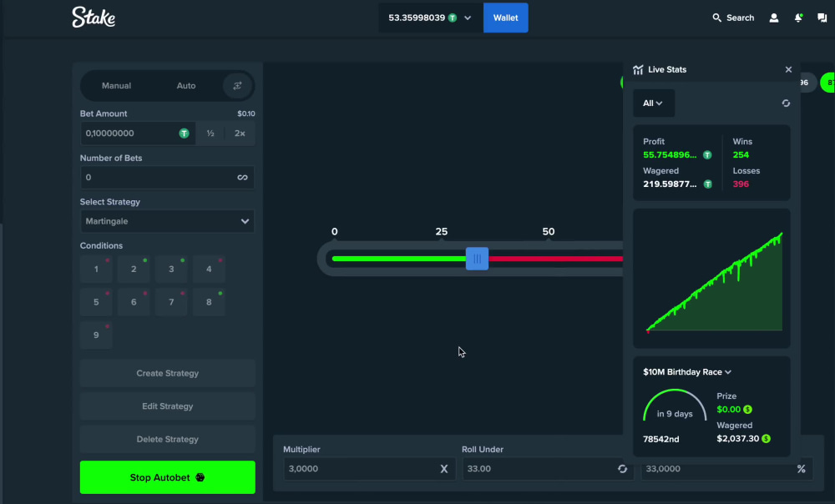Switch to the Manual tab
Image resolution: width=835 pixels, height=504 pixels.
(x=116, y=86)
